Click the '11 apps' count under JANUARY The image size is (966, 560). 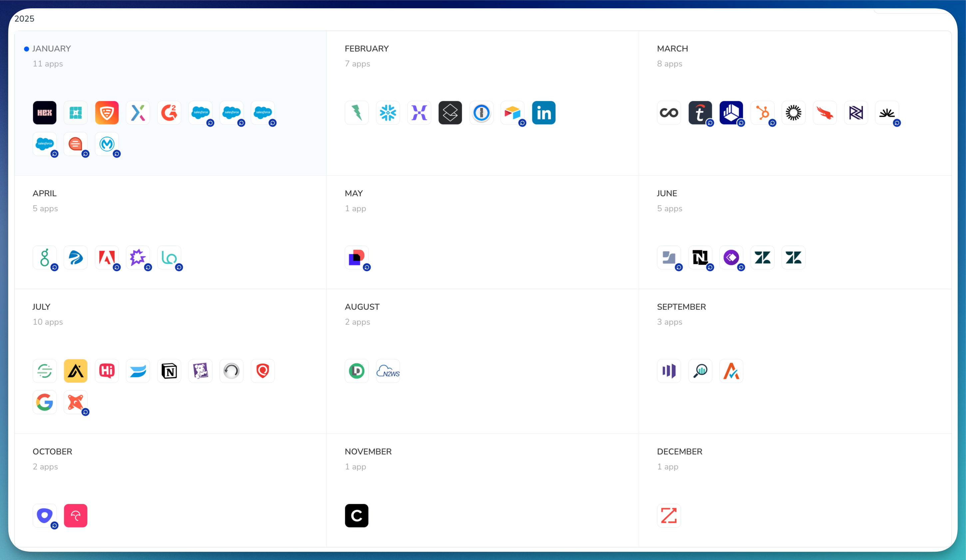click(48, 64)
